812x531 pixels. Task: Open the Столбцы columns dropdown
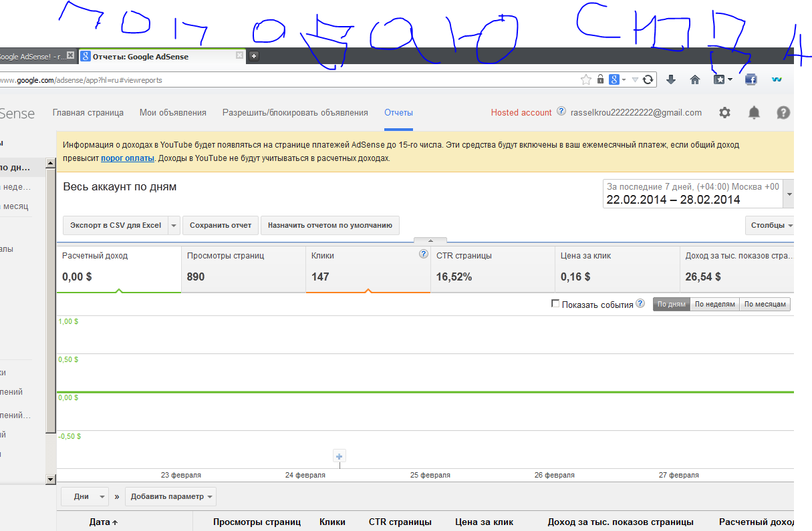pos(771,225)
